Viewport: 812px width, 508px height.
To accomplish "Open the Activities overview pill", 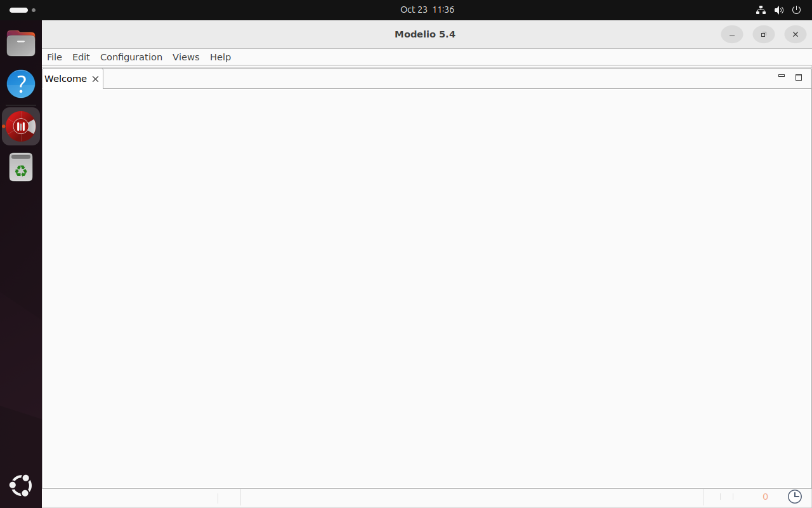I will coord(23,10).
